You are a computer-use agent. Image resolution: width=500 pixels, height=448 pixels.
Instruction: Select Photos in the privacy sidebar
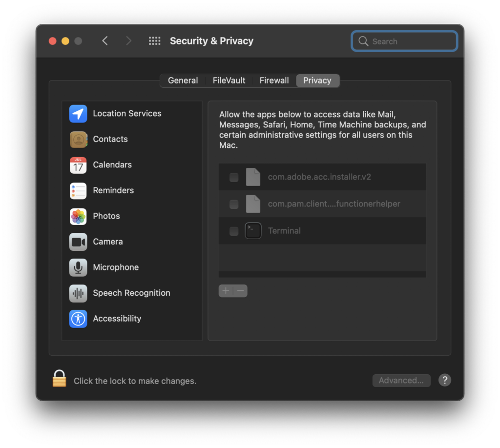(x=106, y=216)
